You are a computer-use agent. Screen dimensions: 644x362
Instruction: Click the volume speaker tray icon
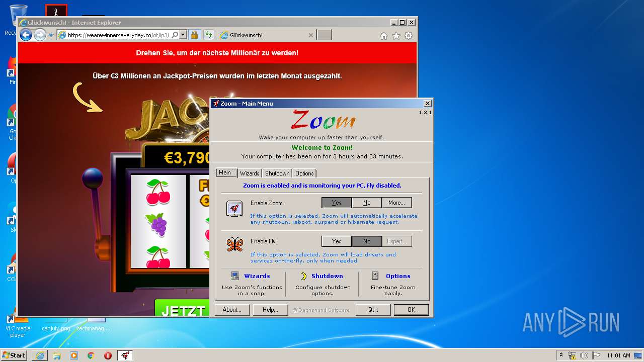(x=584, y=355)
